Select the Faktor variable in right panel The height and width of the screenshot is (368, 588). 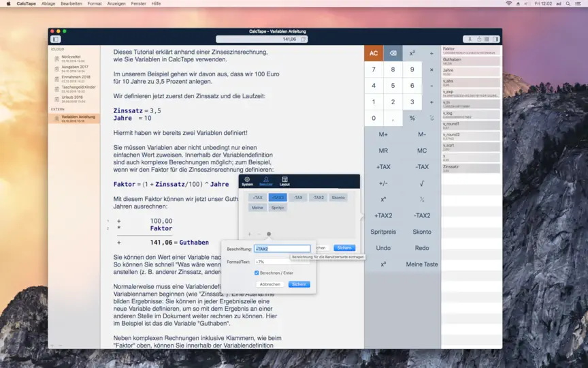(x=471, y=50)
